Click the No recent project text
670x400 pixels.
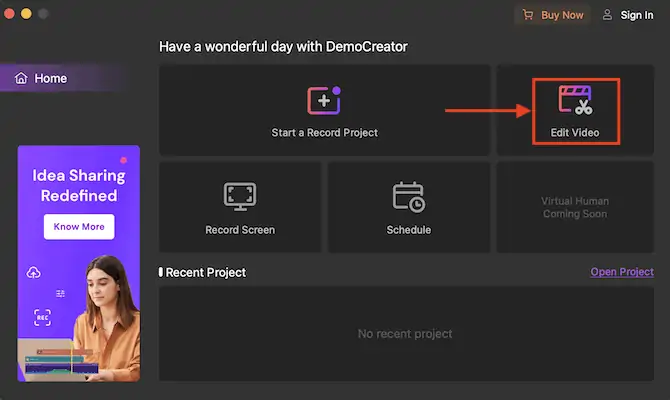405,334
